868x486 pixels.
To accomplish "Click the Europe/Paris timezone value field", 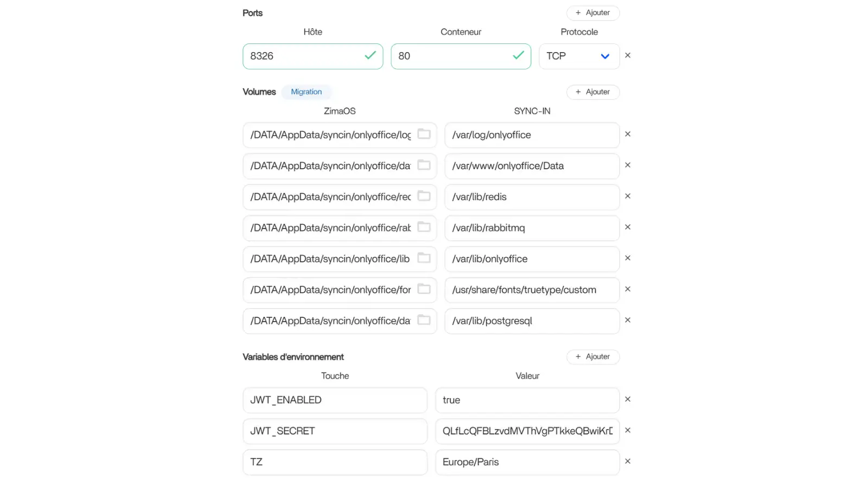I will [527, 462].
